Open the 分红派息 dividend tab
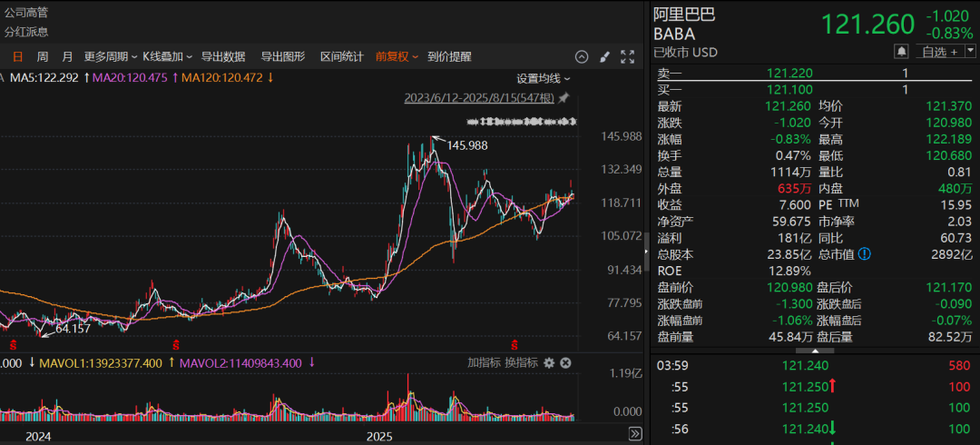980x445 pixels. (x=26, y=32)
